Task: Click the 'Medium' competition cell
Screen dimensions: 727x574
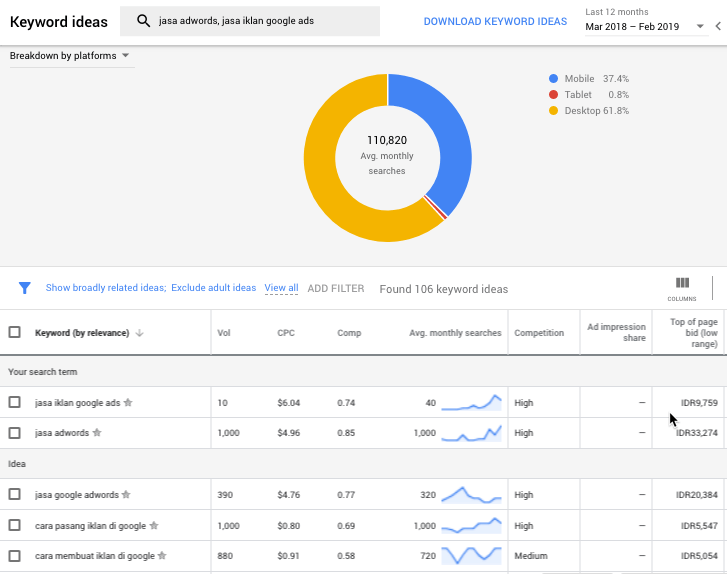Action: 531,556
